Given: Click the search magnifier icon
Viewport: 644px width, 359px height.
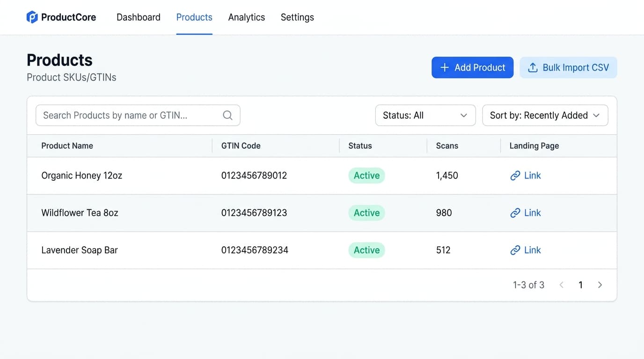Looking at the screenshot, I should [227, 115].
